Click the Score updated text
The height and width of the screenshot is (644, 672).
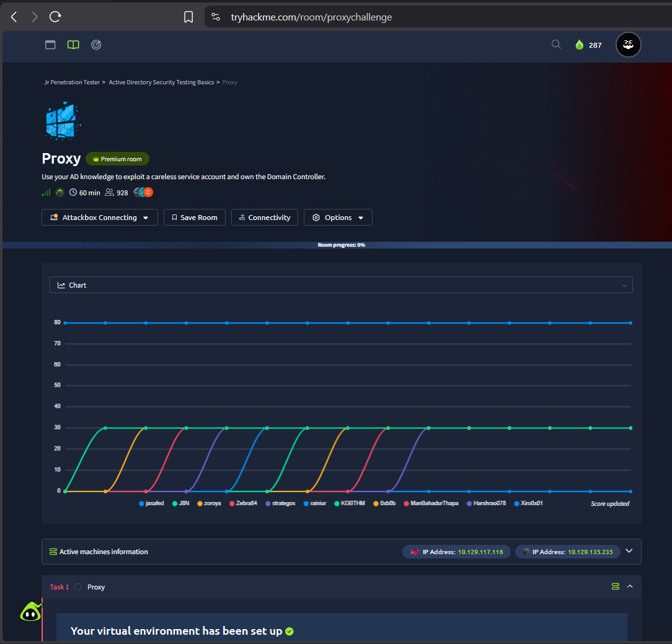tap(610, 504)
